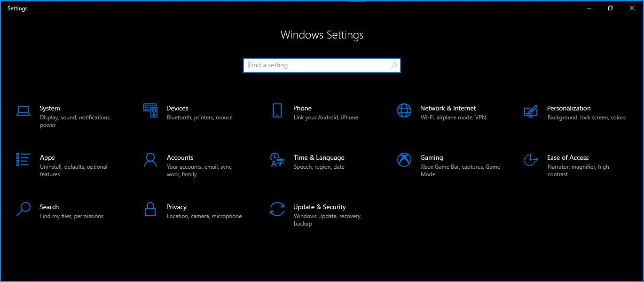Open the Personalization pen and monitor icon

(531, 111)
